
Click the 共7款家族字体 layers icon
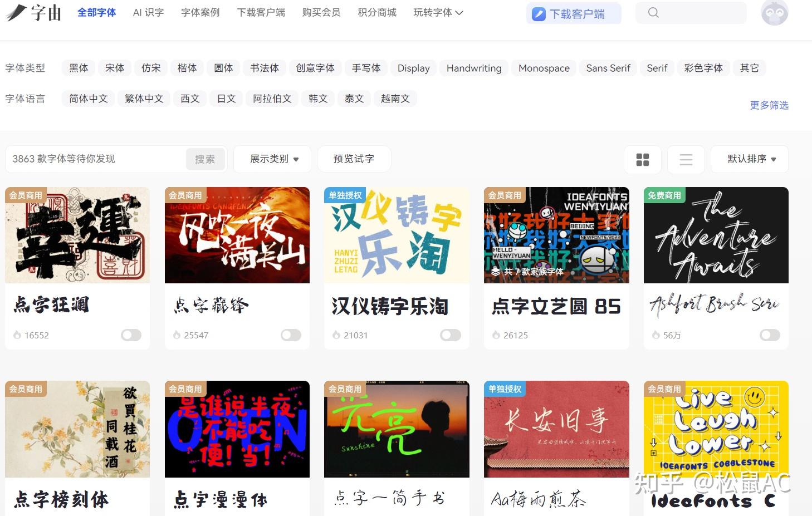point(495,272)
